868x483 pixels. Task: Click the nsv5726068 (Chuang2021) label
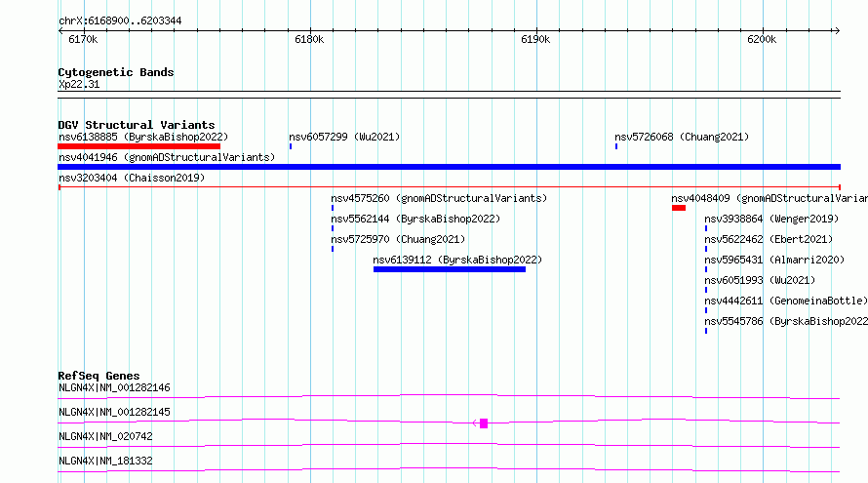pyautogui.click(x=682, y=137)
